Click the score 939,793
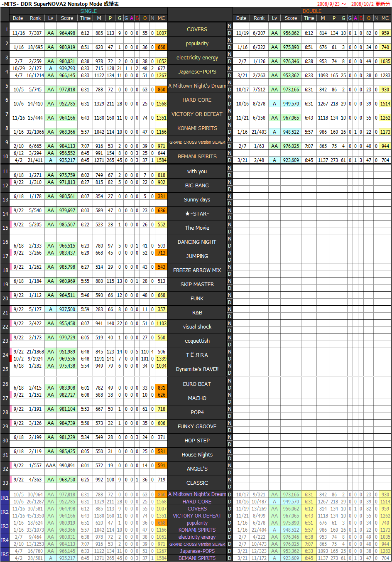Image resolution: width=392 pixels, height=562 pixels. pos(67,69)
